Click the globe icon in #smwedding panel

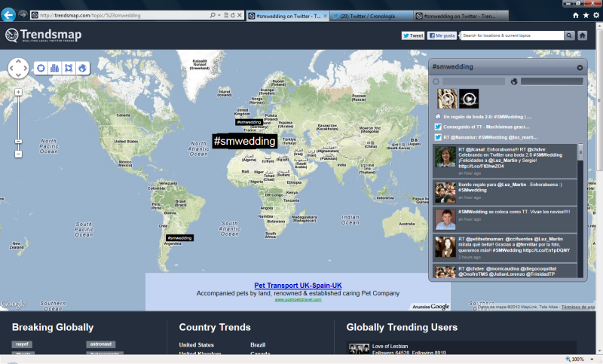(x=514, y=81)
